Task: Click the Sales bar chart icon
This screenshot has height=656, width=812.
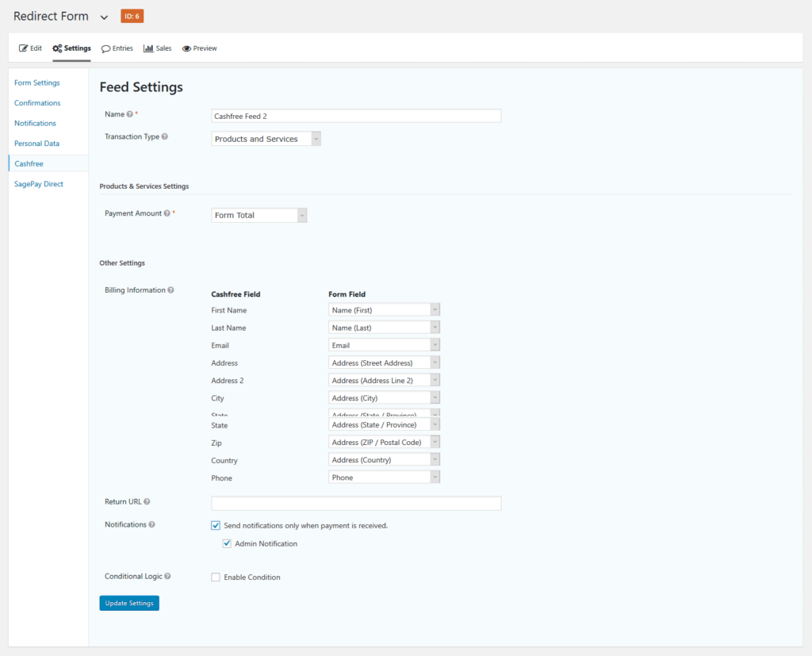Action: pos(148,48)
